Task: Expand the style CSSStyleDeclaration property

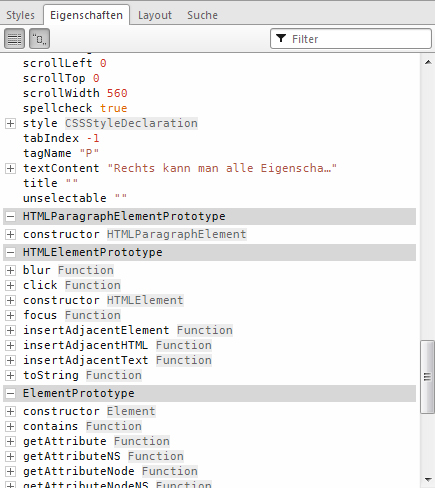Action: (x=10, y=123)
